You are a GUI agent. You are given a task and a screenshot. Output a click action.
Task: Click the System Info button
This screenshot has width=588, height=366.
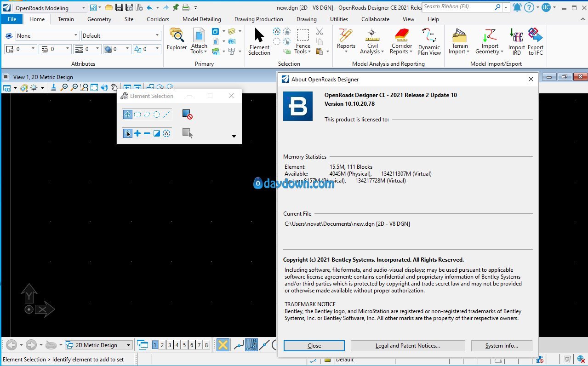pos(502,346)
